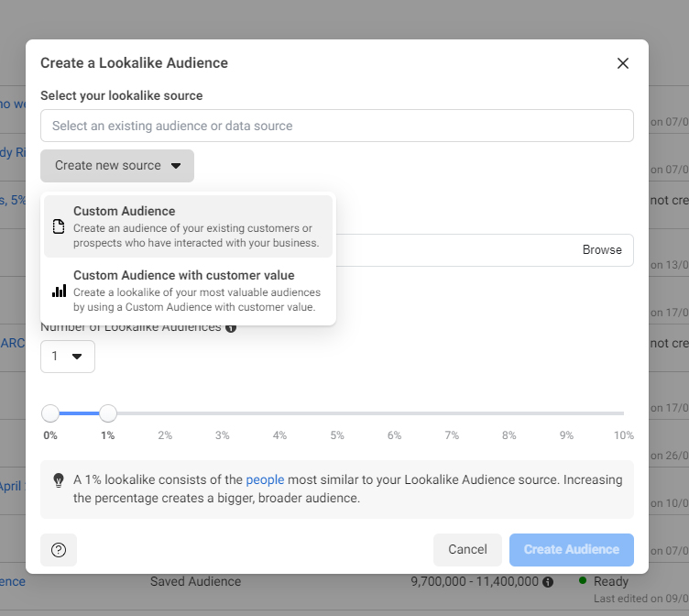Click the 10% end of the slider track

point(623,414)
